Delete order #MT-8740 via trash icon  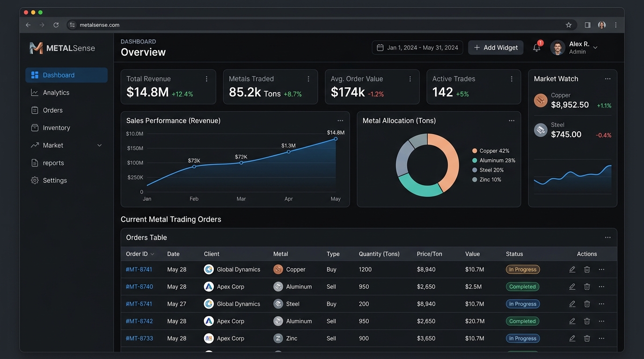pos(587,287)
